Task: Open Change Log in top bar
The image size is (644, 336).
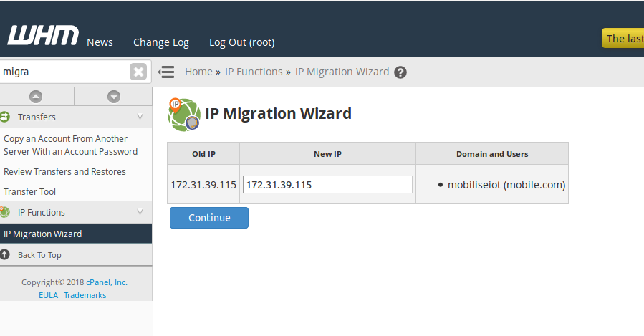Action: pos(161,42)
